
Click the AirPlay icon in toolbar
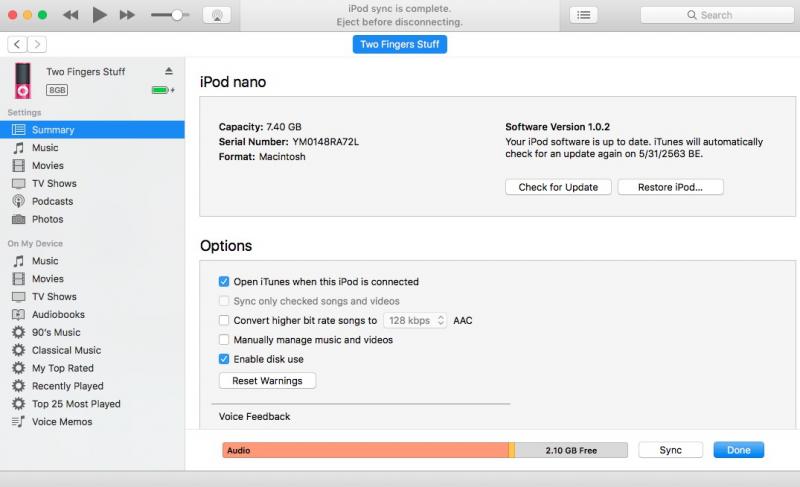point(217,15)
